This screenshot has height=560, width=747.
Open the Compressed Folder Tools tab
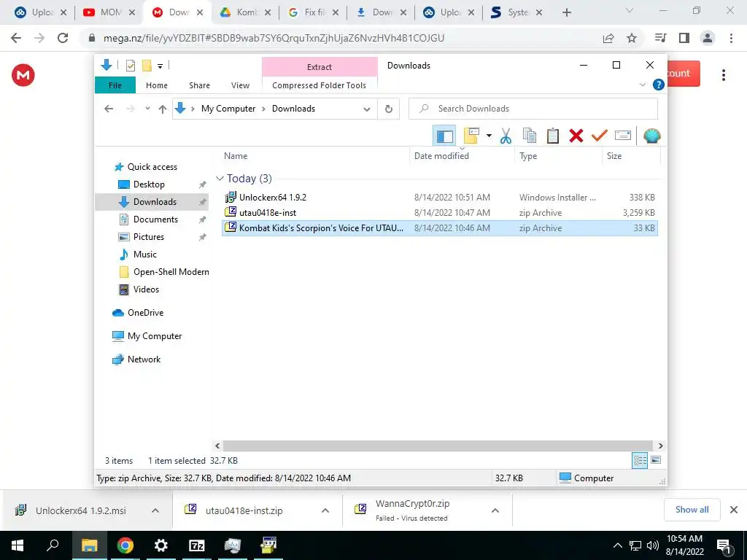point(320,85)
